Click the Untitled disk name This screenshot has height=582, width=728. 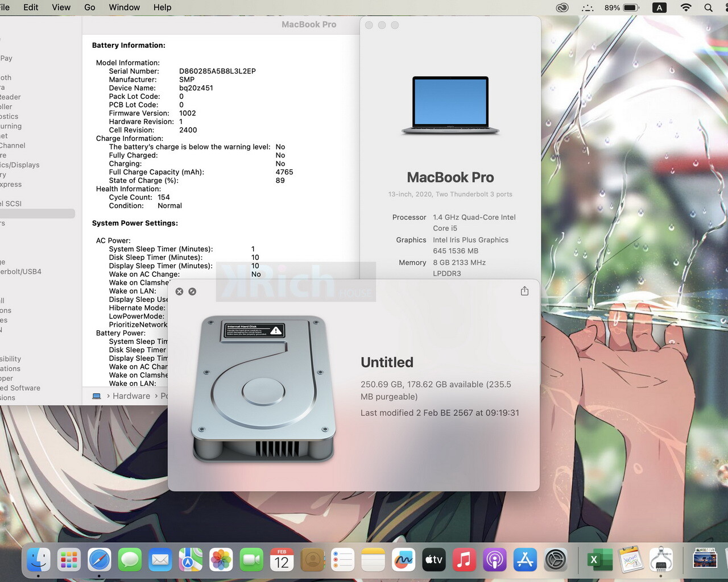click(x=387, y=362)
